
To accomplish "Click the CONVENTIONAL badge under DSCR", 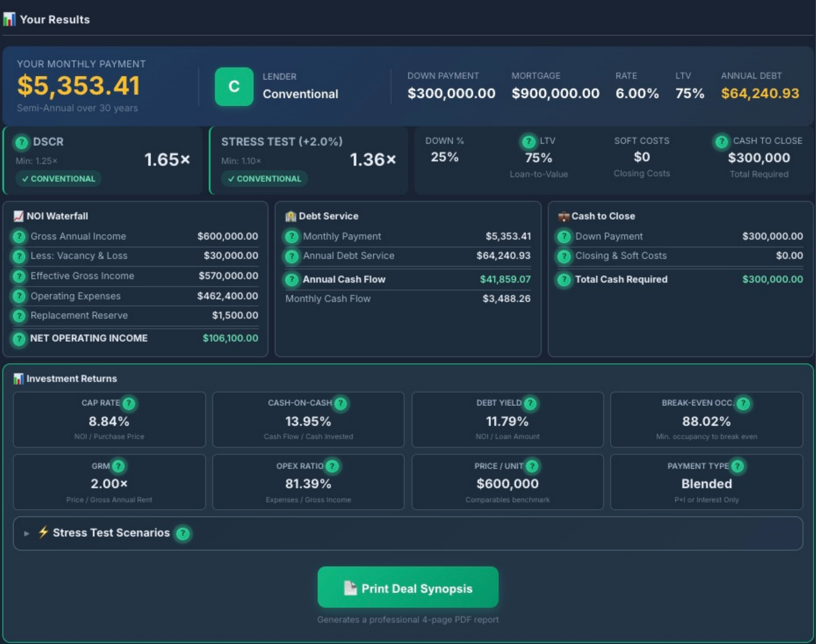I will [x=58, y=179].
